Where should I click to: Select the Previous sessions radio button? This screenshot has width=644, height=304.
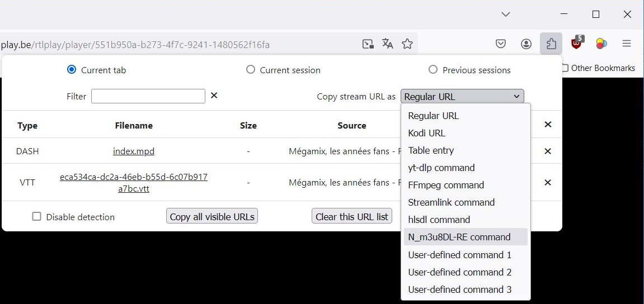[x=433, y=70]
